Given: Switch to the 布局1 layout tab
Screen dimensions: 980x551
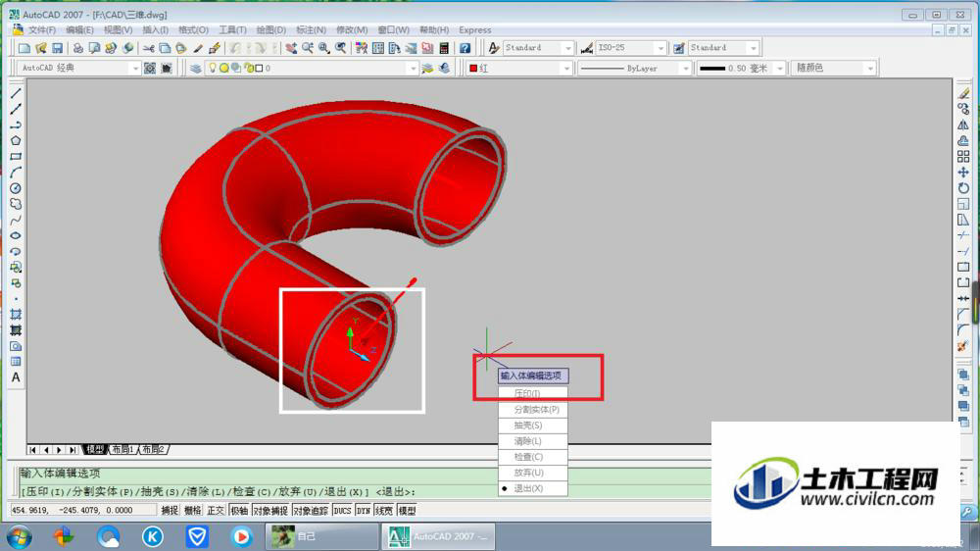Looking at the screenshot, I should (123, 450).
